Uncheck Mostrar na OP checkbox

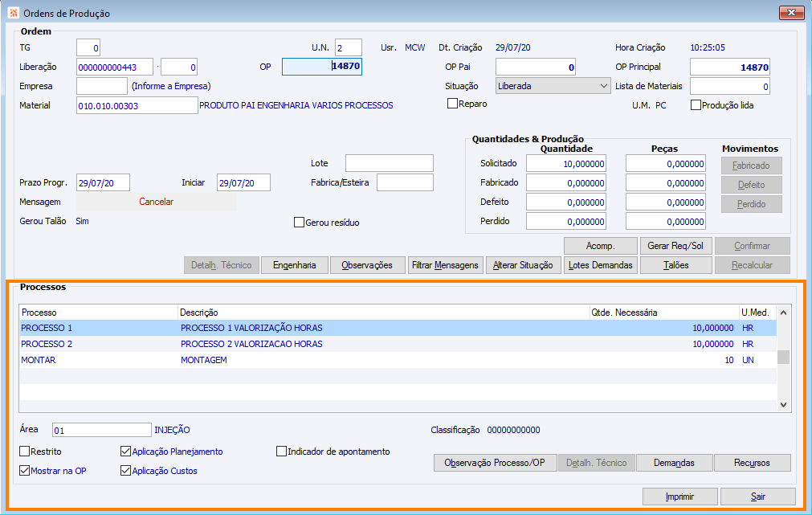pos(25,471)
